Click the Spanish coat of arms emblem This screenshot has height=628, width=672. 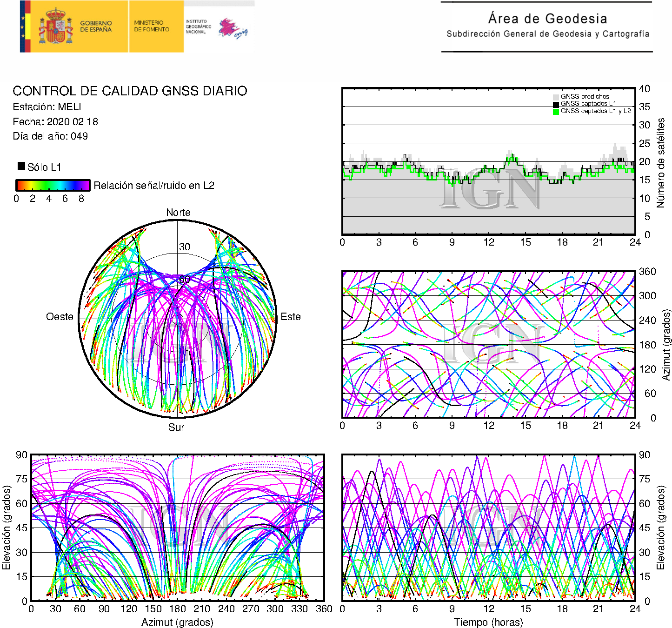(56, 27)
